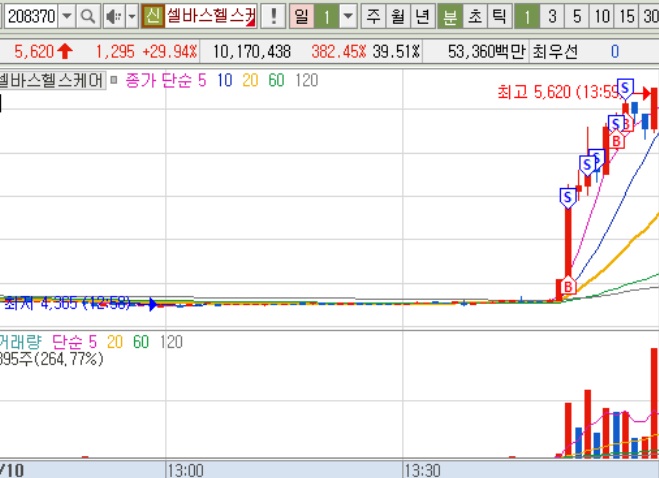Click the speaker sound alert icon
The width and height of the screenshot is (659, 478).
click(x=113, y=16)
